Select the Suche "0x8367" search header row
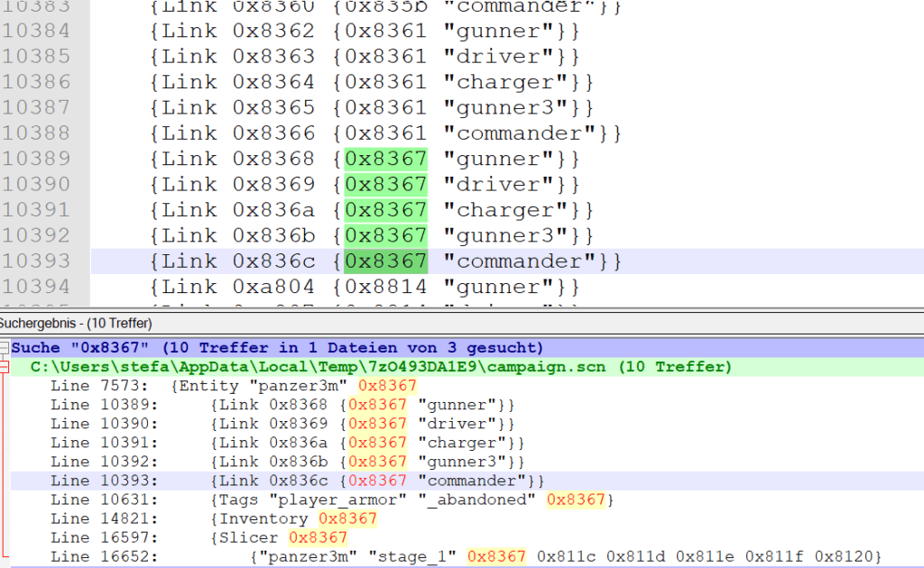The height and width of the screenshot is (568, 924). [x=467, y=348]
